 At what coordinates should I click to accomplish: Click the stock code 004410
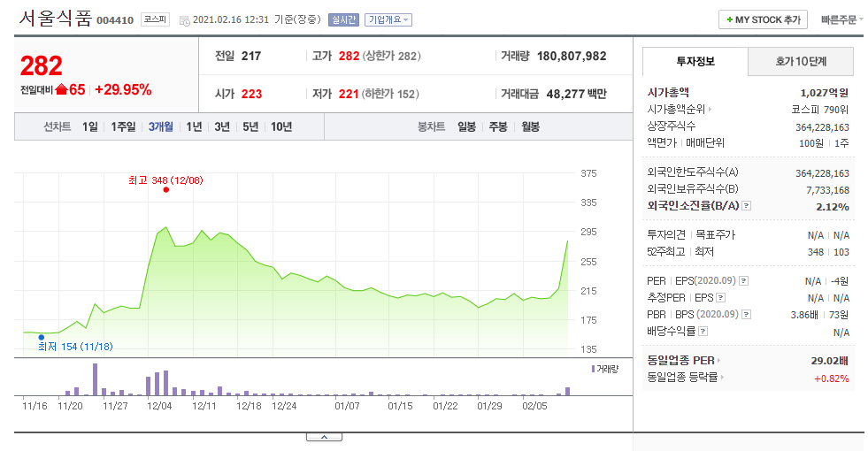pyautogui.click(x=115, y=20)
